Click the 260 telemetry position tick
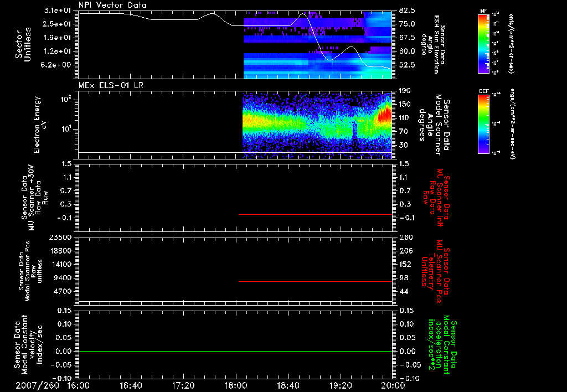This screenshot has height=392, width=567. (x=406, y=238)
